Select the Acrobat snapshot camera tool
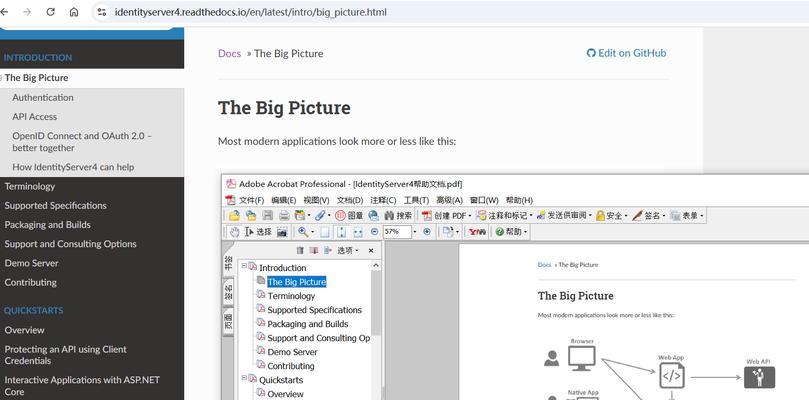 point(282,232)
